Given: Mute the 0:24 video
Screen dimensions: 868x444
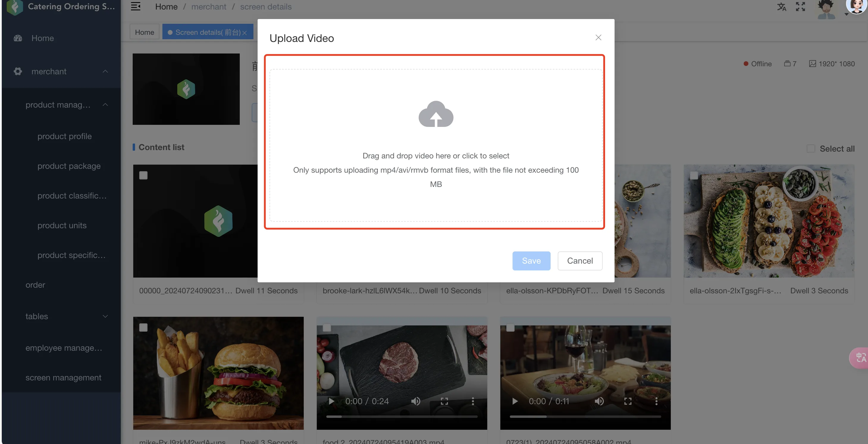Looking at the screenshot, I should pos(416,401).
